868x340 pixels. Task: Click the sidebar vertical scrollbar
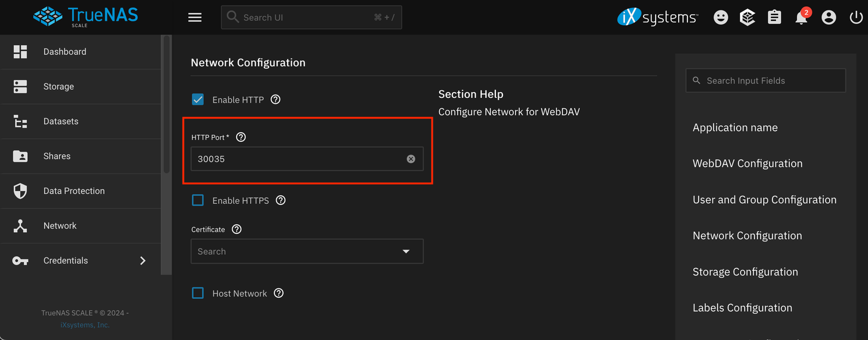pyautogui.click(x=167, y=104)
